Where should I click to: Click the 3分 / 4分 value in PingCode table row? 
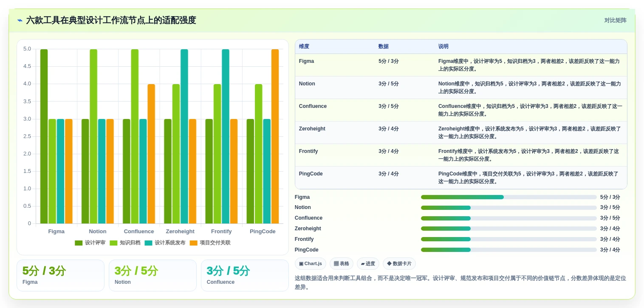389,174
